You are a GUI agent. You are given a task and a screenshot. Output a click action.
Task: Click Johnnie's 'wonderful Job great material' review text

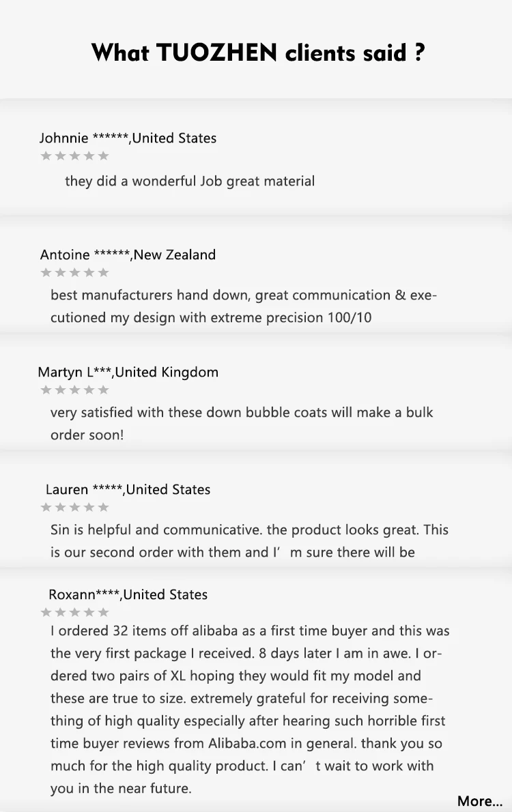click(x=190, y=181)
